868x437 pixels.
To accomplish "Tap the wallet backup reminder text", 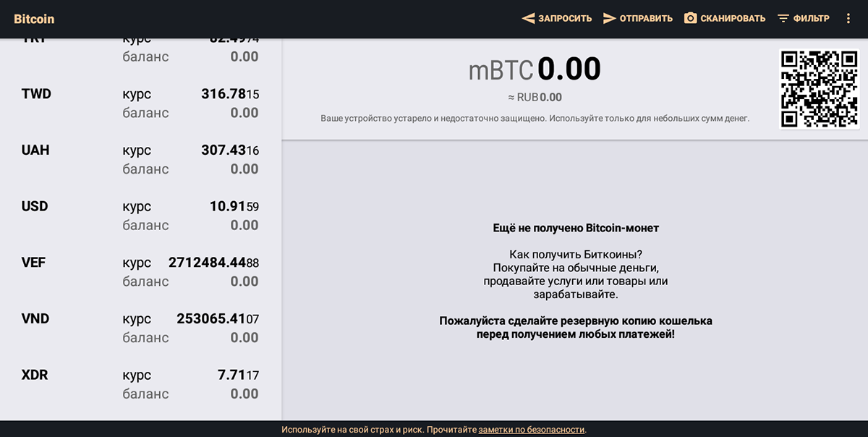I will (x=576, y=328).
